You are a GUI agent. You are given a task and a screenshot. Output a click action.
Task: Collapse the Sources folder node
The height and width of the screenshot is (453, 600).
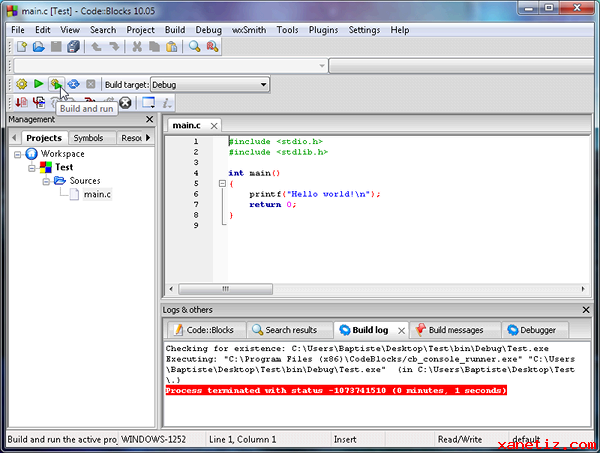46,181
